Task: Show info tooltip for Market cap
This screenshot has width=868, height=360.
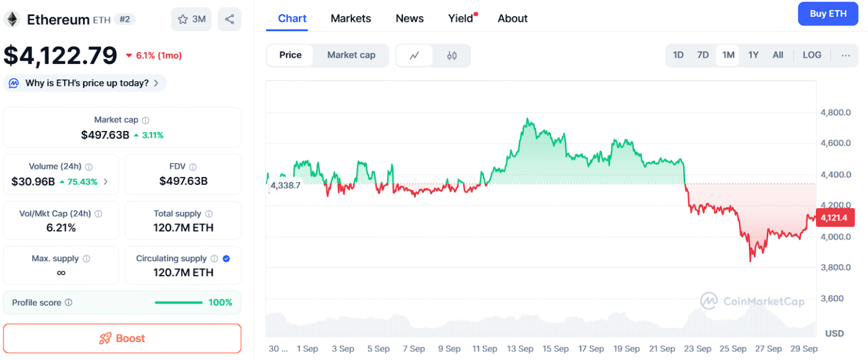Action: pyautogui.click(x=146, y=120)
